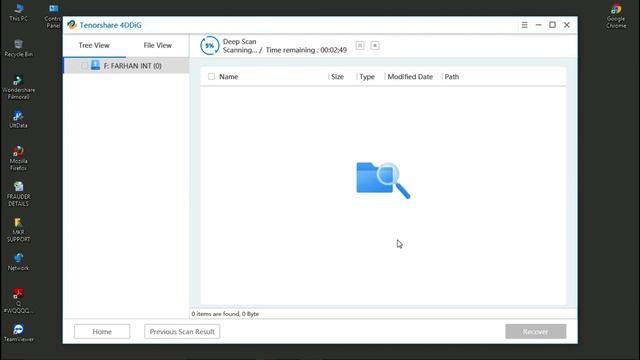Check the F: FARHAN INT drive checkbox
640x360 pixels.
coord(84,66)
